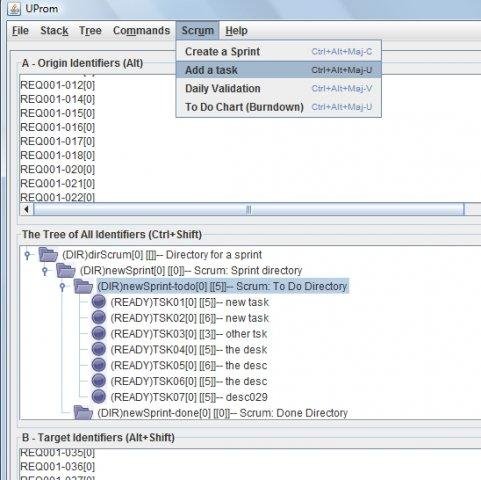Choose Add a task menu entry
This screenshot has width=481, height=480.
pos(279,70)
